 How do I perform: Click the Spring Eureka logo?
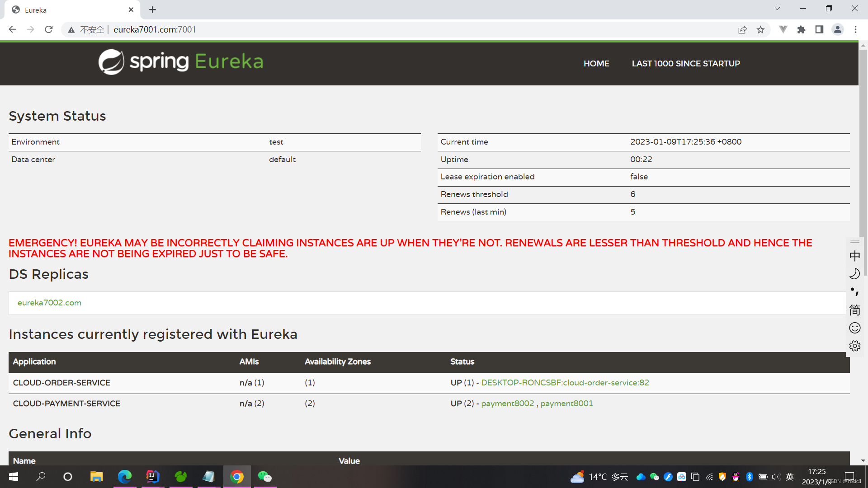point(181,62)
